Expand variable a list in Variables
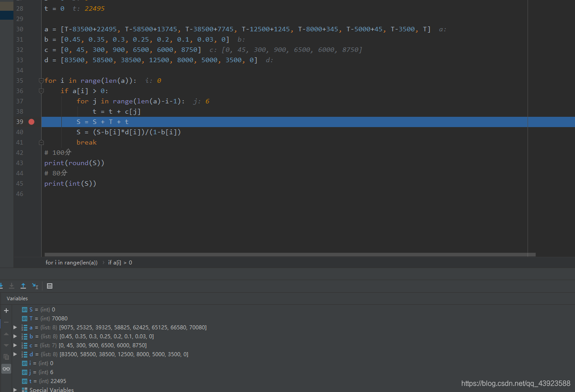This screenshot has height=392, width=575. pos(15,328)
